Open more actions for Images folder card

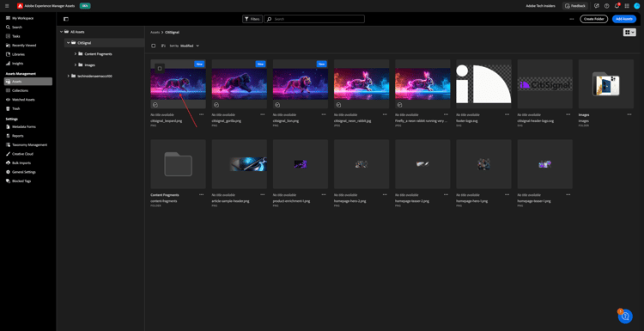pos(629,114)
